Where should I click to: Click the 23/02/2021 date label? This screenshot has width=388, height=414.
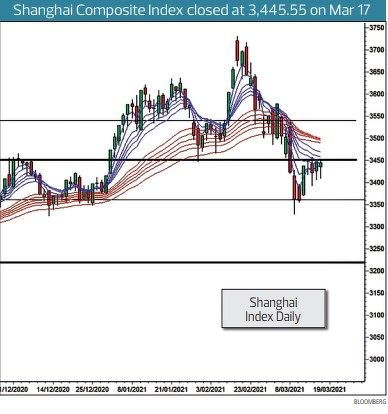(x=250, y=389)
